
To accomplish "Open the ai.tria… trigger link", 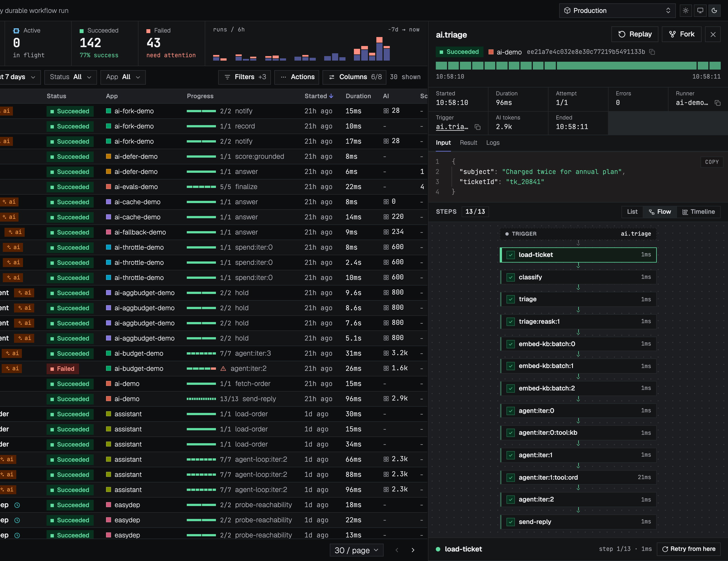I will [452, 127].
